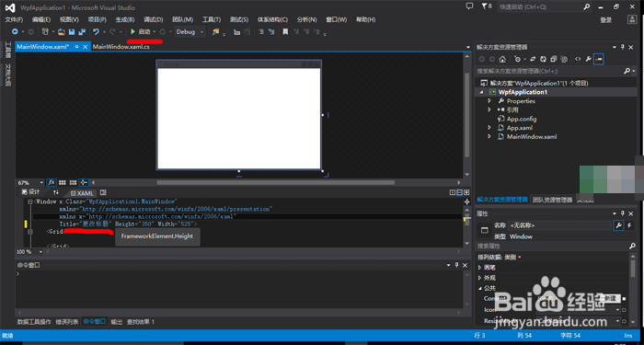644x345 pixels.
Task: Click the Swap Panes arrows icon
Action: 56,192
